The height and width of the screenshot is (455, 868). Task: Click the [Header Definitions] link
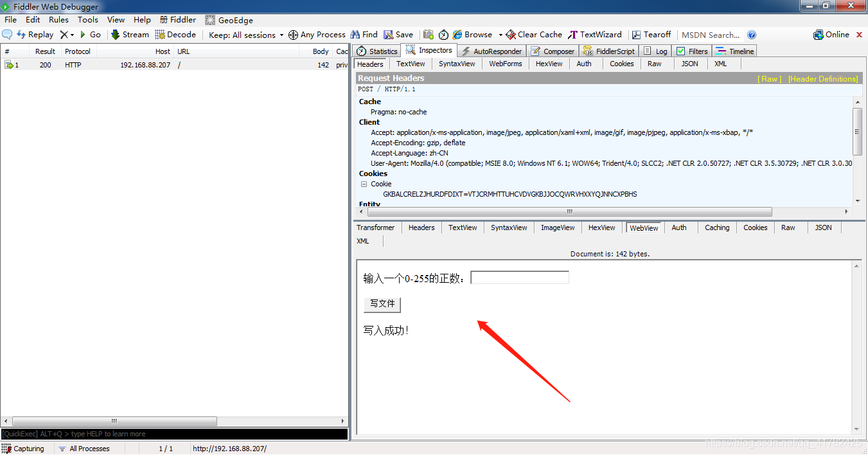point(823,79)
